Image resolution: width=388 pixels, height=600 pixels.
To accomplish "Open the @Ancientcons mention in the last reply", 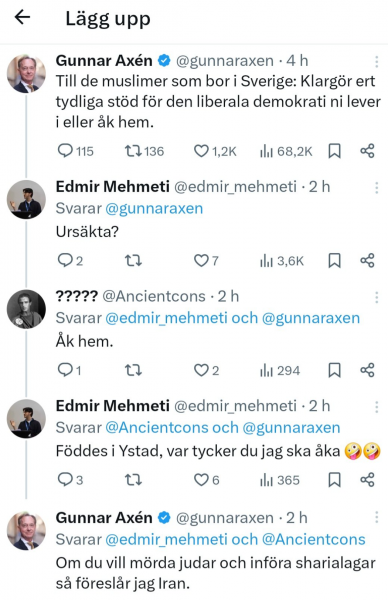I will point(314,540).
